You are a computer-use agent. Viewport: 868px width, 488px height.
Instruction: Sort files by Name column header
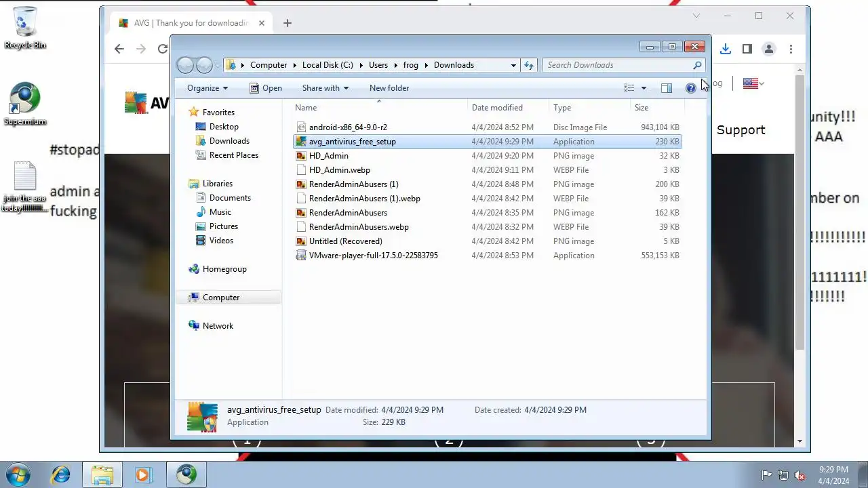point(380,108)
